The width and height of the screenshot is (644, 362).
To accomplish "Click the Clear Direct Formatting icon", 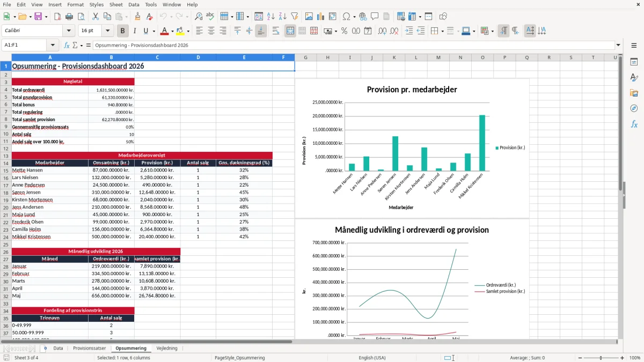I will point(149,17).
